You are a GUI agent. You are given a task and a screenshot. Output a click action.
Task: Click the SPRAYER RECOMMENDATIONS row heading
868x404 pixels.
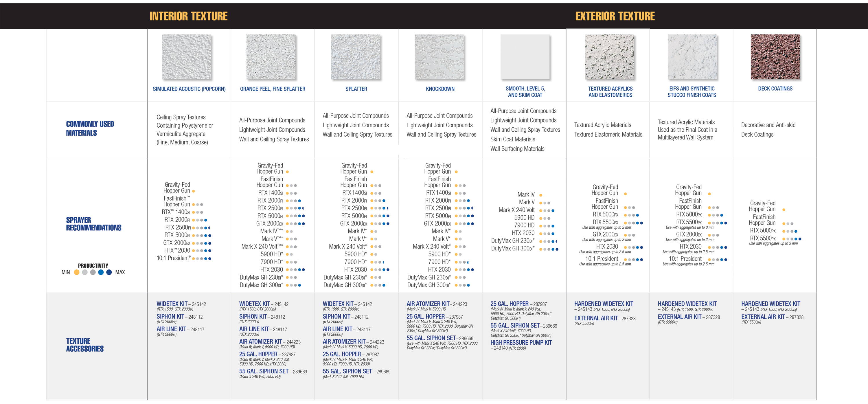pos(93,224)
